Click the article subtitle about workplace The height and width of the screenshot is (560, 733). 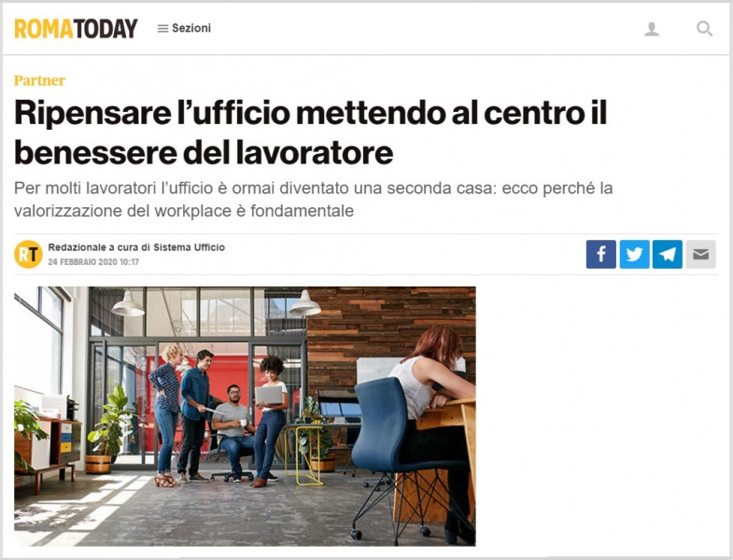(x=313, y=200)
